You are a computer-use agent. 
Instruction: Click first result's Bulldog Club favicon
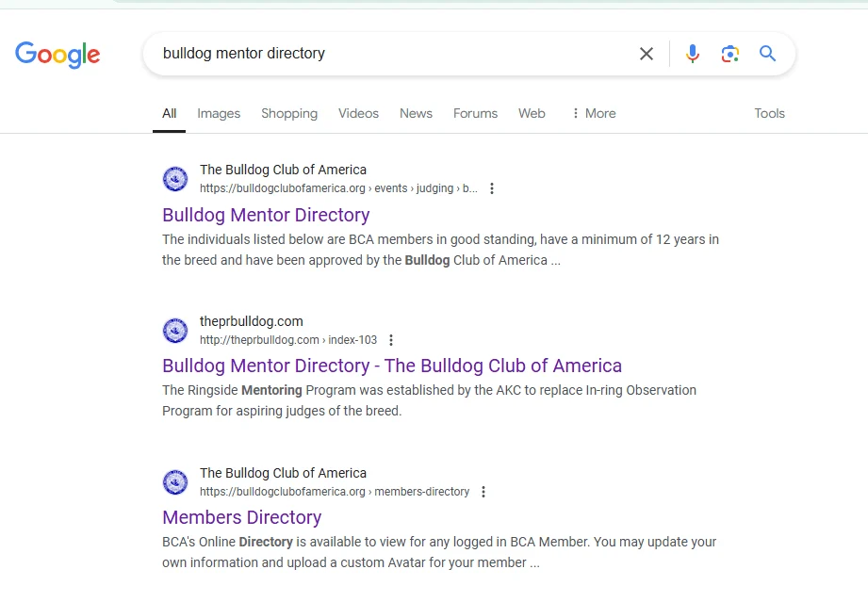coord(175,179)
